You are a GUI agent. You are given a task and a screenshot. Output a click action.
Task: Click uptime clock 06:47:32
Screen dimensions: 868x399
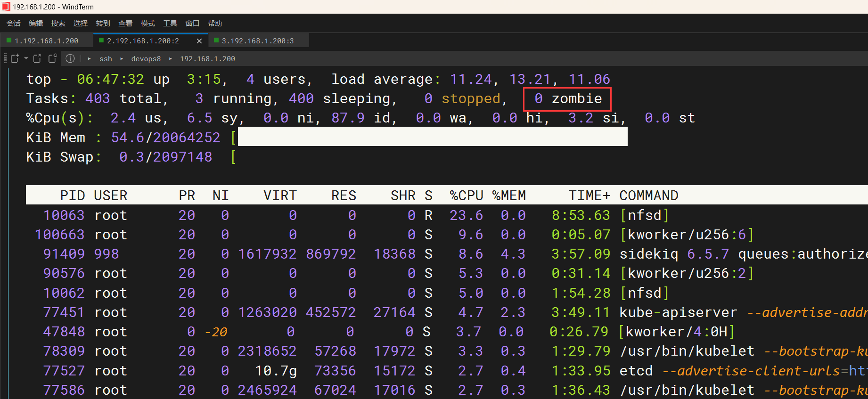click(x=111, y=79)
